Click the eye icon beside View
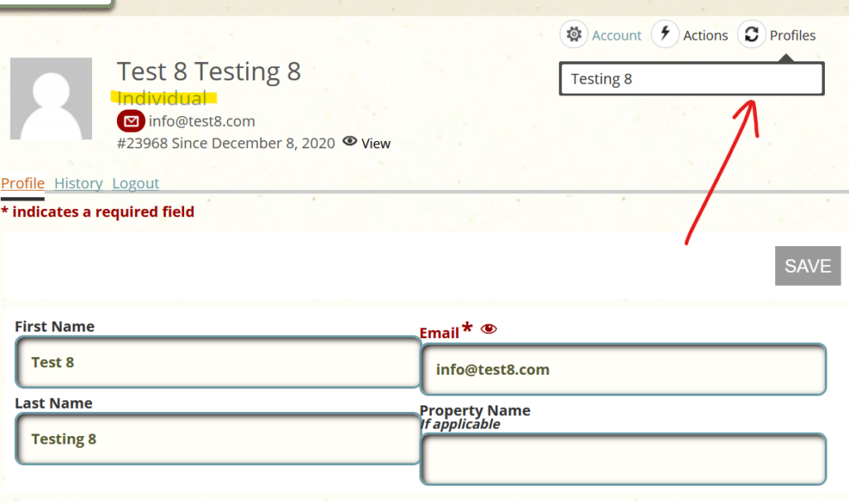 click(x=350, y=141)
